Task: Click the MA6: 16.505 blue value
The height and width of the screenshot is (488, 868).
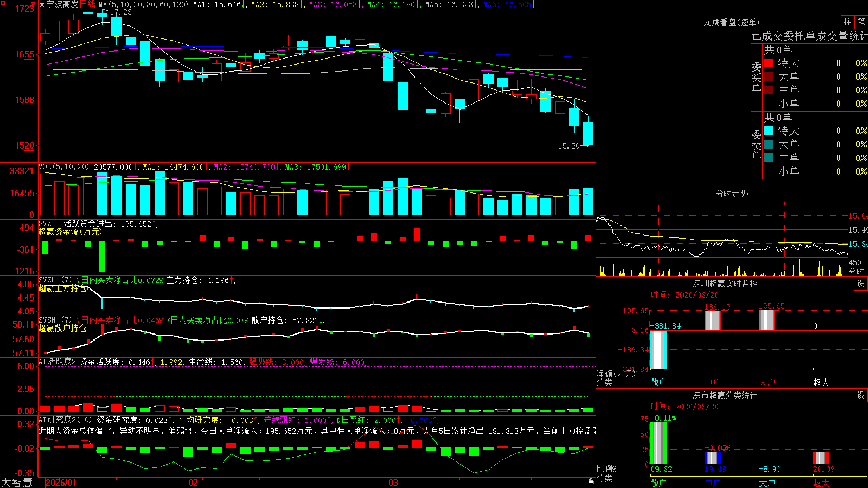Action: [509, 4]
